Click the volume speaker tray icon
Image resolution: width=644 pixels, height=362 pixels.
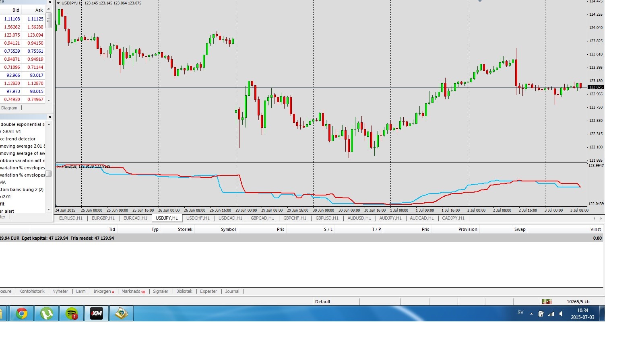point(561,314)
